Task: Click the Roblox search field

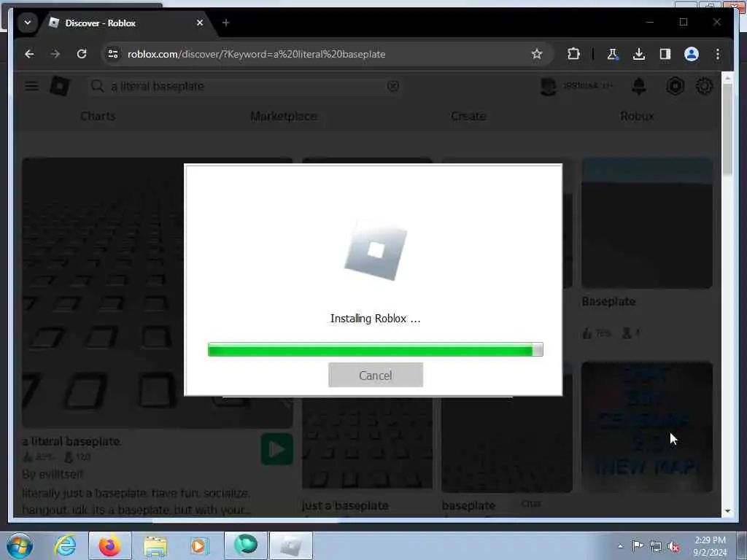Action: pyautogui.click(x=245, y=86)
